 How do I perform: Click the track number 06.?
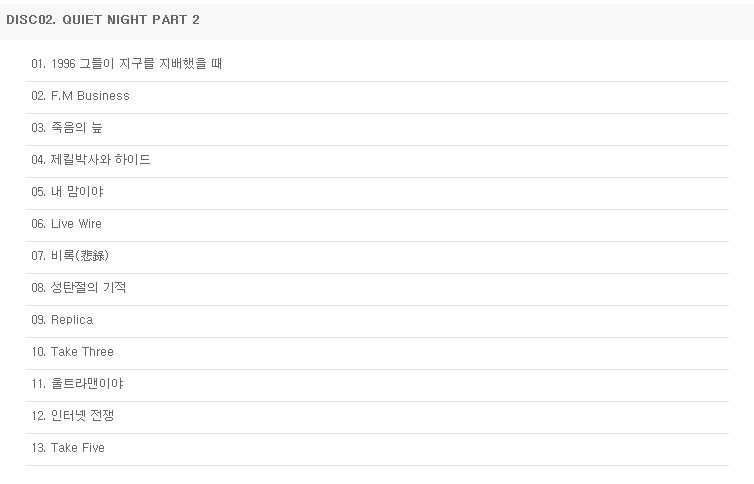(38, 223)
